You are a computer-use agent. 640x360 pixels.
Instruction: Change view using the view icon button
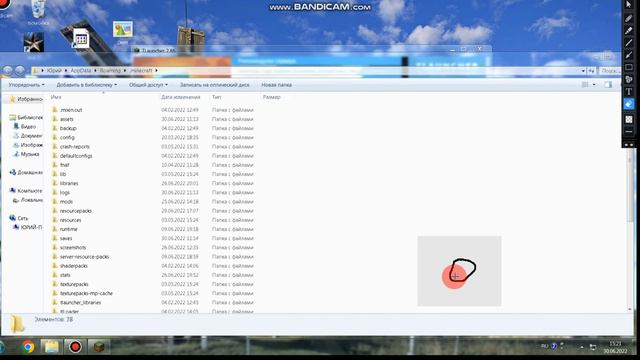pos(585,84)
